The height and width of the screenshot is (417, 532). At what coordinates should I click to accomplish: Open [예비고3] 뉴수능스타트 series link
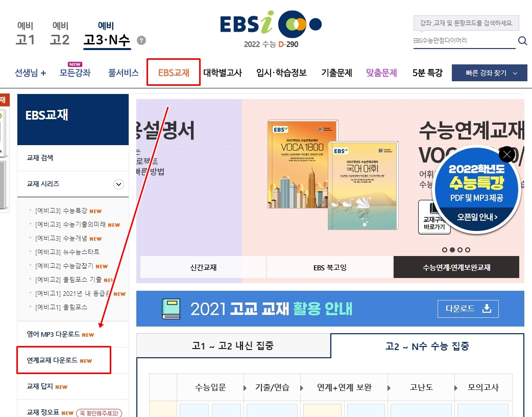[67, 252]
